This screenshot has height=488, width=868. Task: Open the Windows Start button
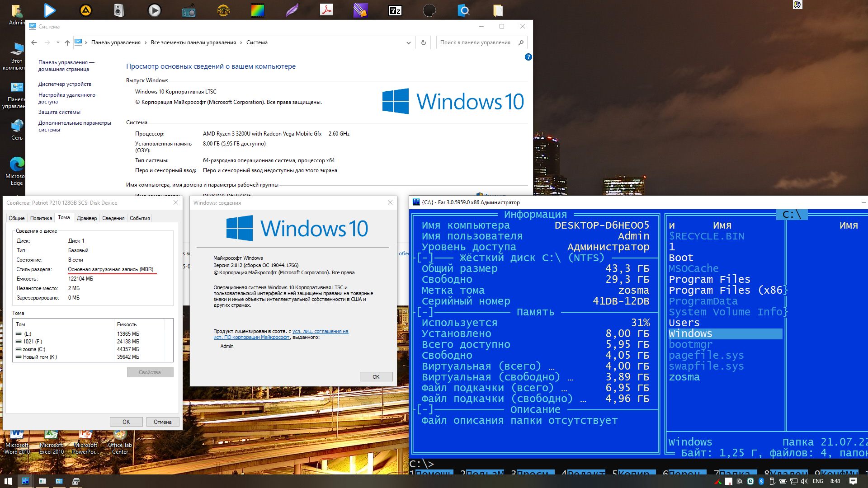click(x=8, y=481)
